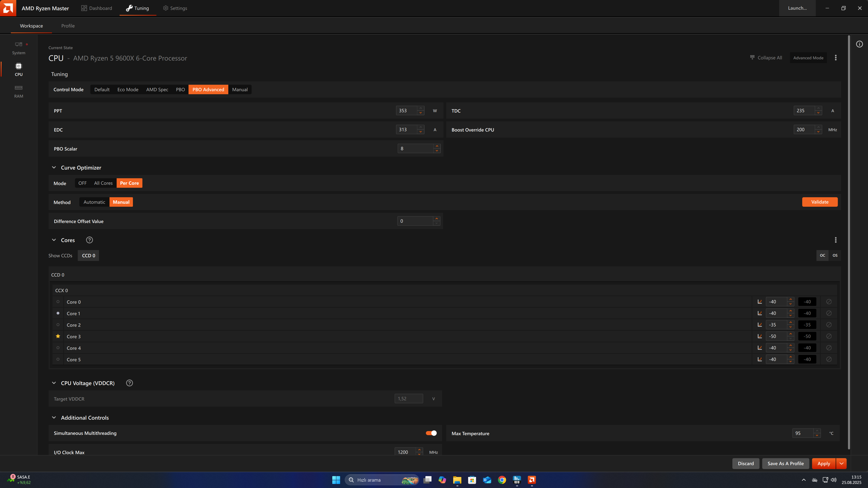This screenshot has height=488, width=868.
Task: Click the info icon at top right
Action: [859, 44]
